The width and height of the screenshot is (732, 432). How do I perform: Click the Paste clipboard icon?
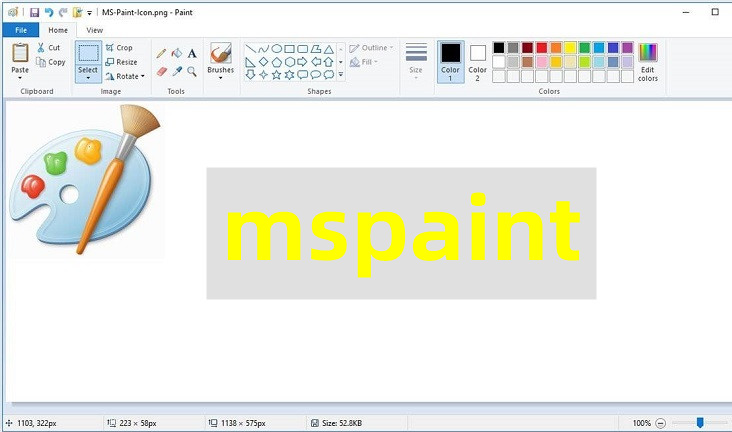20,52
